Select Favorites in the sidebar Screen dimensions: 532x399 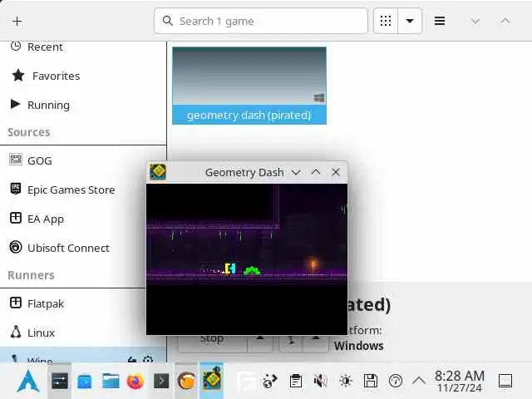[83, 76]
